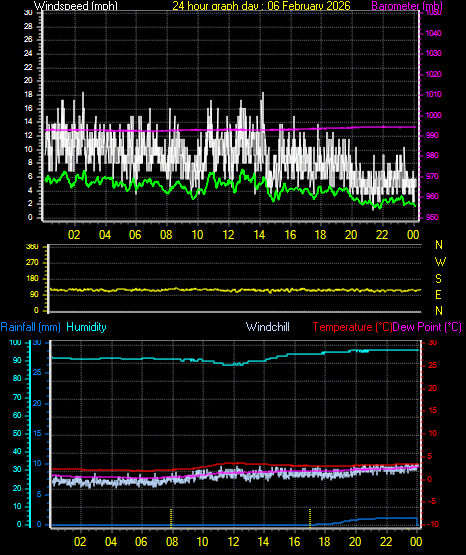
Task: Click the 40 value on humidity axis
Action: click(x=17, y=452)
